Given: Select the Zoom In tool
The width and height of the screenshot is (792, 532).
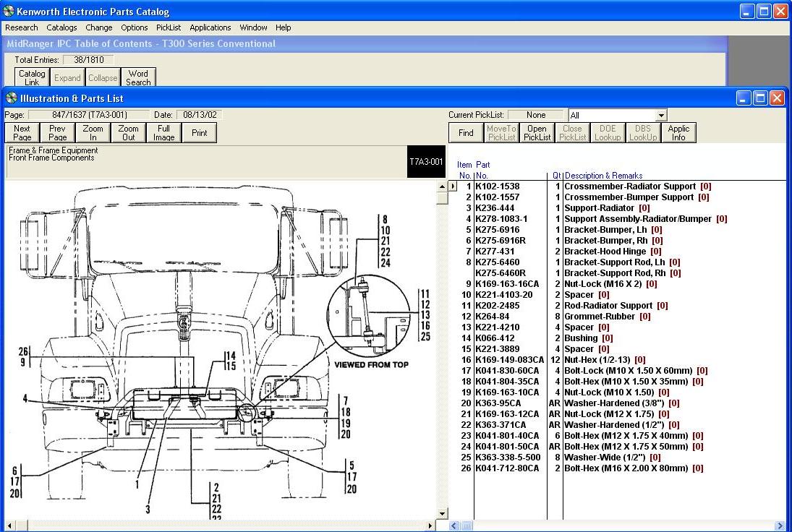Looking at the screenshot, I should (x=93, y=132).
